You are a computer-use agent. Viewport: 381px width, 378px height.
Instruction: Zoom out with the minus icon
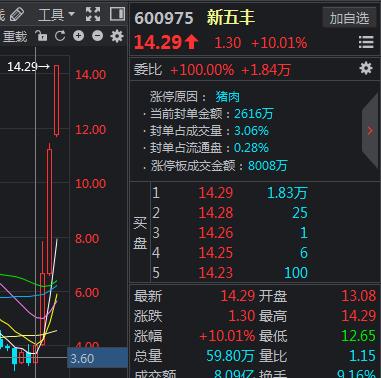click(97, 36)
